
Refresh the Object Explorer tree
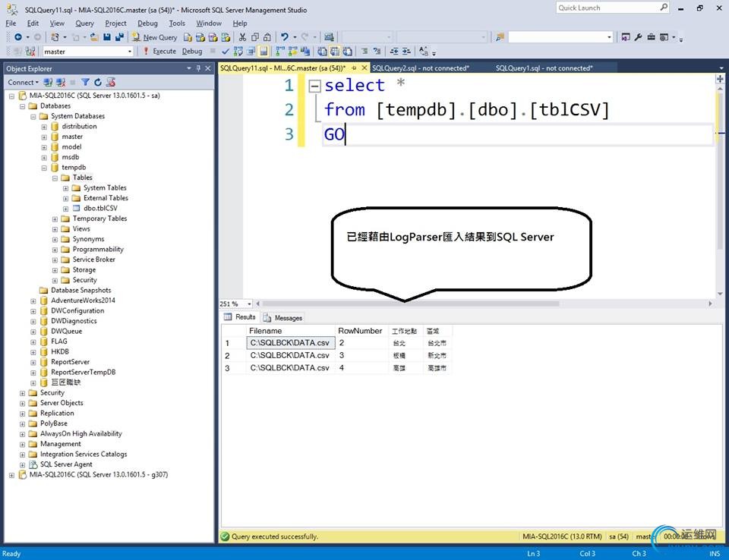click(x=98, y=82)
